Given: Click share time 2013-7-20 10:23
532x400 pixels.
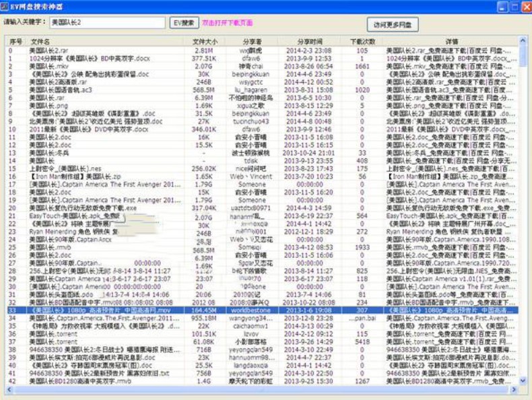Looking at the screenshot, I should [x=308, y=176].
